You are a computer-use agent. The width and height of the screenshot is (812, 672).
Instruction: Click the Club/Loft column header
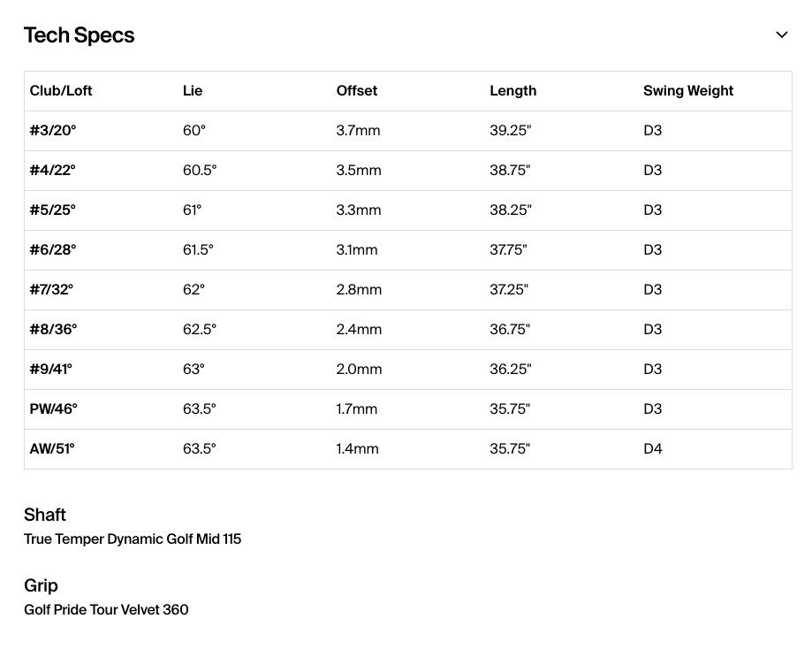point(61,91)
